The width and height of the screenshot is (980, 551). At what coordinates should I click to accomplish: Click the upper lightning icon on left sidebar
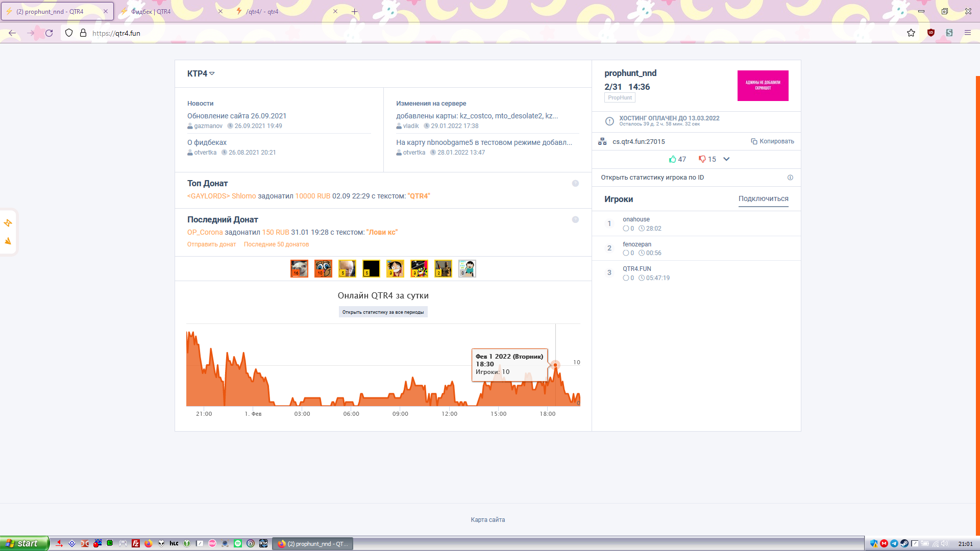[x=8, y=223]
